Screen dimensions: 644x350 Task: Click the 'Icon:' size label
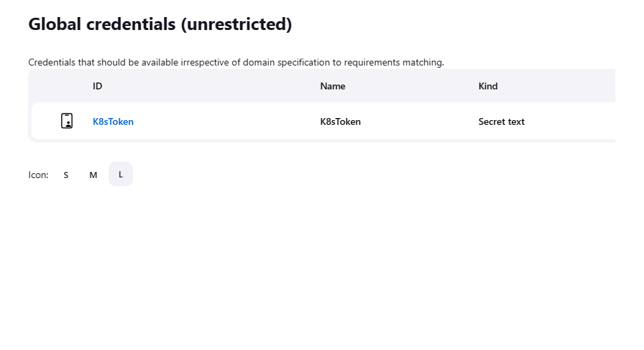[38, 175]
